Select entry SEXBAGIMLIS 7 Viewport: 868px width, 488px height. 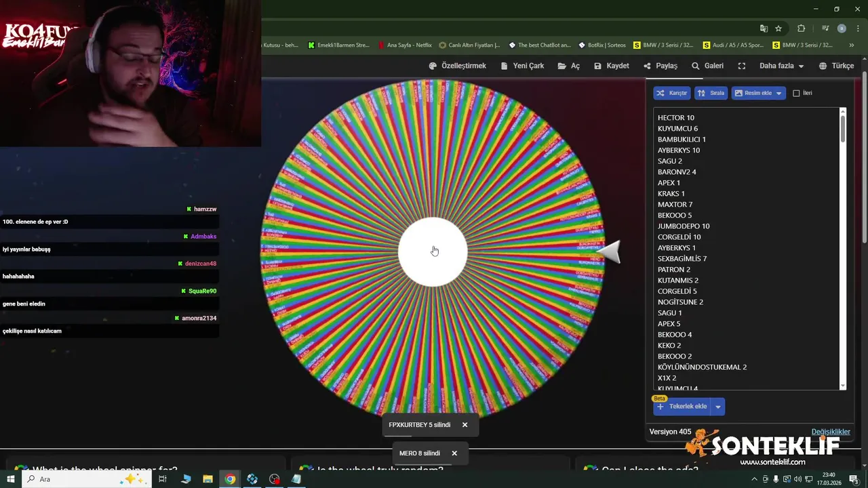pyautogui.click(x=682, y=259)
